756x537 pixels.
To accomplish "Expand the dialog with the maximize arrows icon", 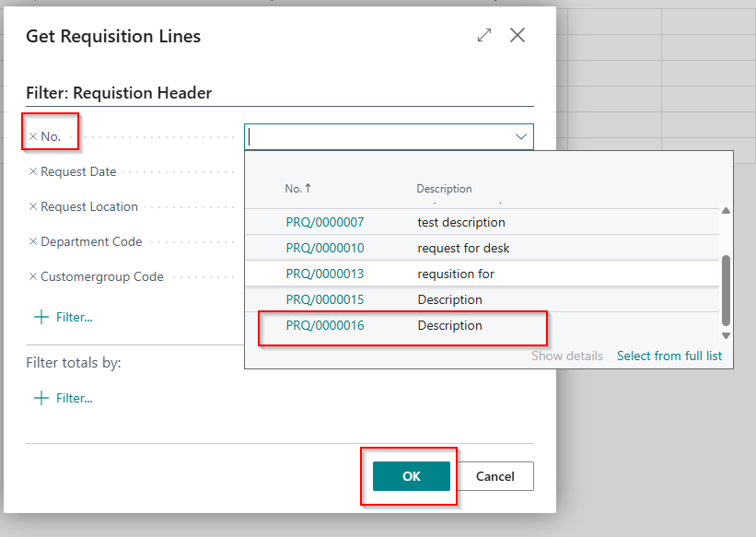I will pos(484,36).
